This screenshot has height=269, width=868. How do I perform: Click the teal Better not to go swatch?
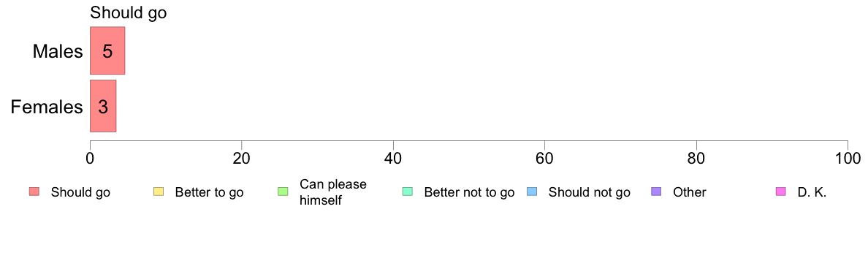click(x=407, y=192)
